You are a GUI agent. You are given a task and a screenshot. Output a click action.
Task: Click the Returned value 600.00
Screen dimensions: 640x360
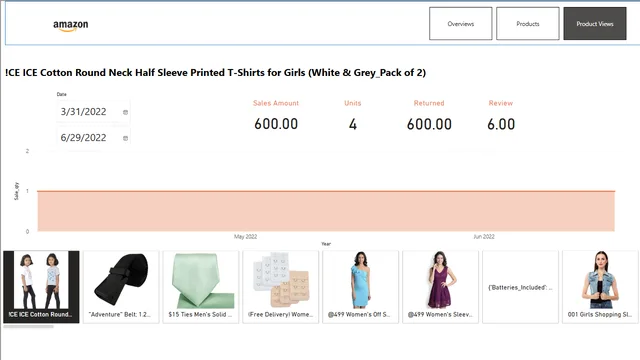pyautogui.click(x=429, y=124)
